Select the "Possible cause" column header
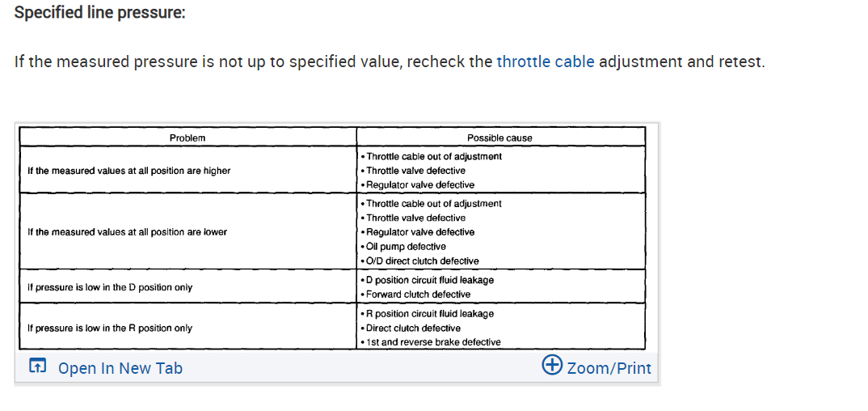The image size is (868, 411). point(499,138)
